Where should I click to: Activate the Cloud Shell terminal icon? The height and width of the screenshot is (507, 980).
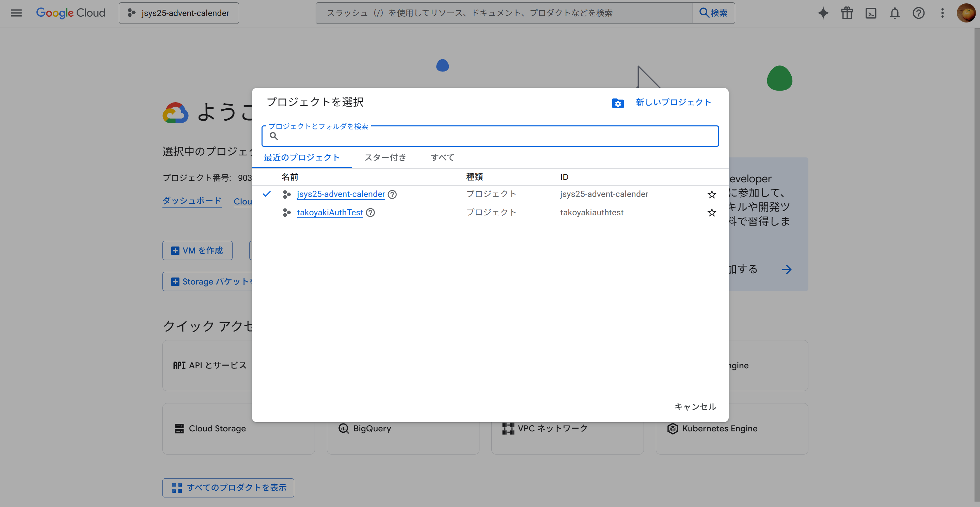(x=871, y=13)
